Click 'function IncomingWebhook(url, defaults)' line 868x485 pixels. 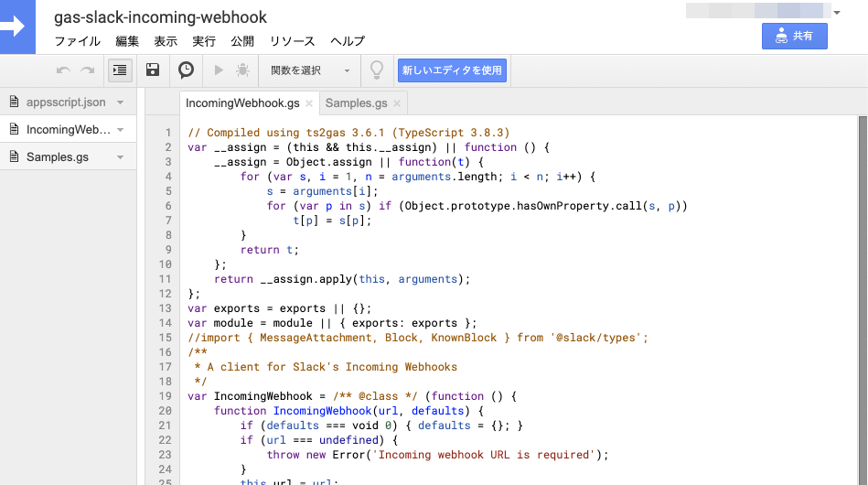pyautogui.click(x=348, y=411)
